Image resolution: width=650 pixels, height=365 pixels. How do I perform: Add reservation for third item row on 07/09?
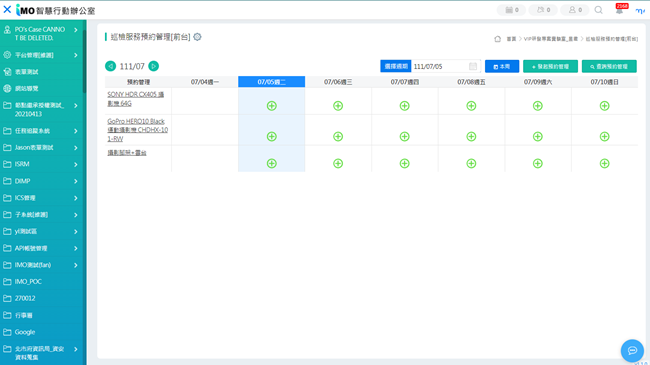pos(538,163)
